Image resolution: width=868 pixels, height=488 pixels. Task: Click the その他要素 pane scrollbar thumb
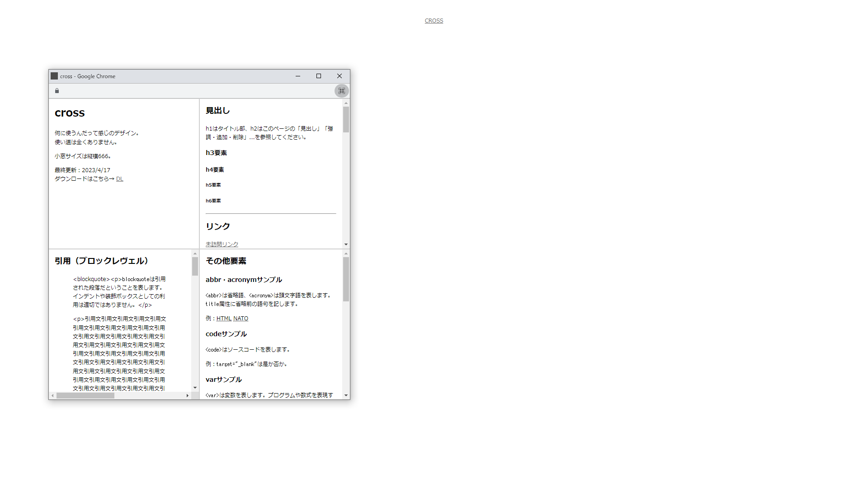pos(346,279)
